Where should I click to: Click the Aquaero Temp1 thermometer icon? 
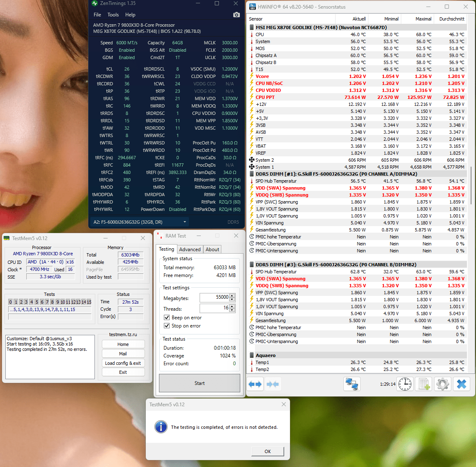(x=252, y=362)
